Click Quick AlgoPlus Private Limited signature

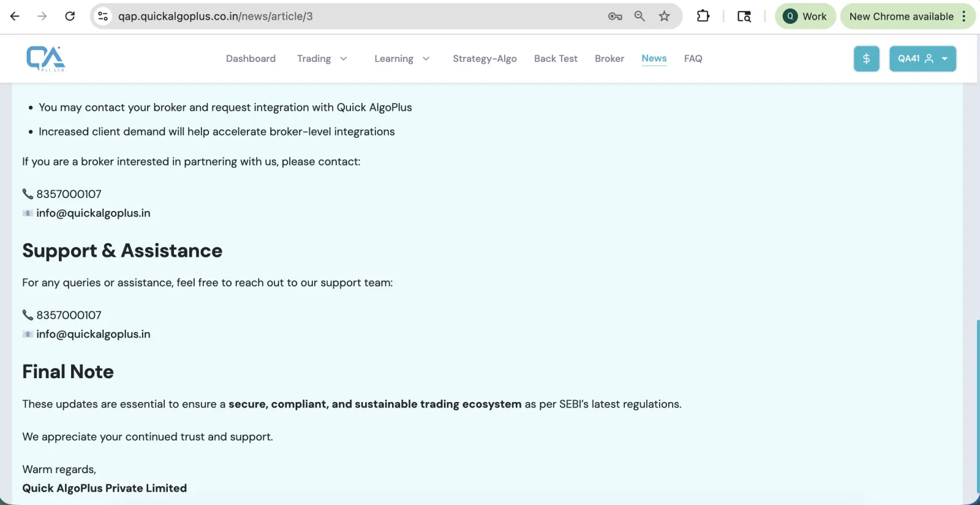click(105, 488)
